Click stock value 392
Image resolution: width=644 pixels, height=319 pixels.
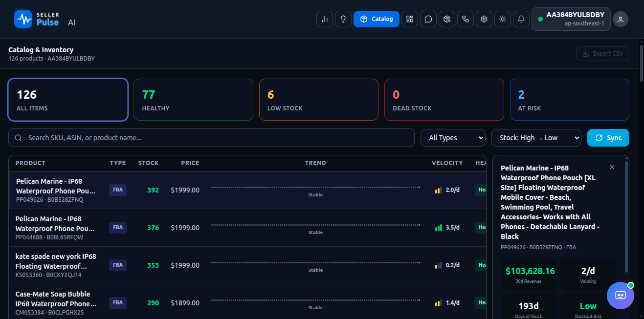[x=153, y=190]
